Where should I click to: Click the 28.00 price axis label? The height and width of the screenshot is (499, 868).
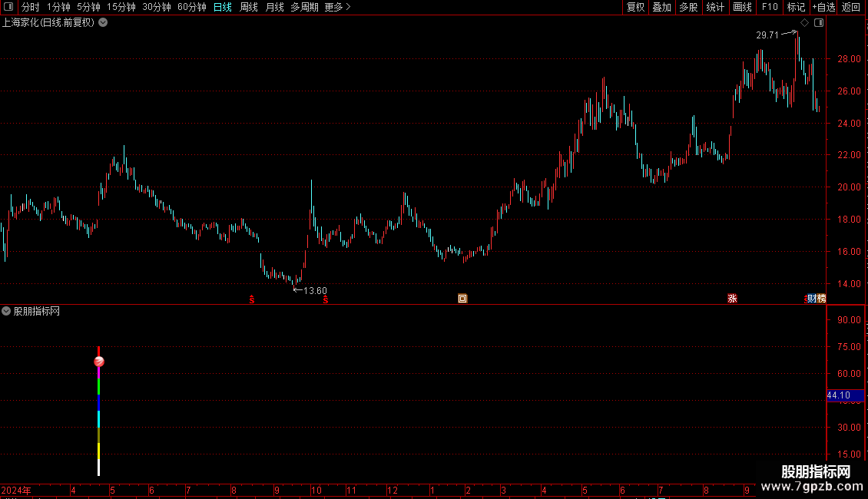[x=849, y=58]
